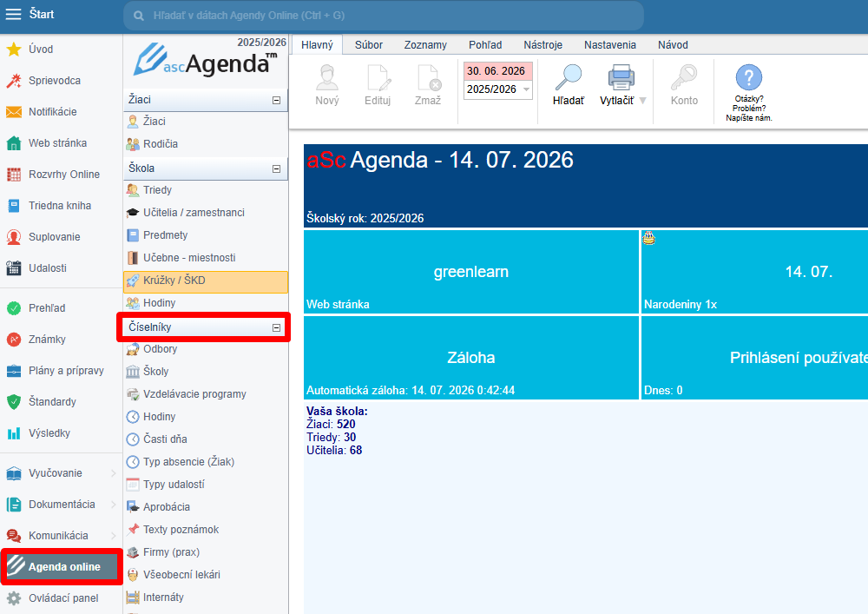868x614 pixels.
Task: Click the Nový person icon in toolbar
Action: [327, 77]
